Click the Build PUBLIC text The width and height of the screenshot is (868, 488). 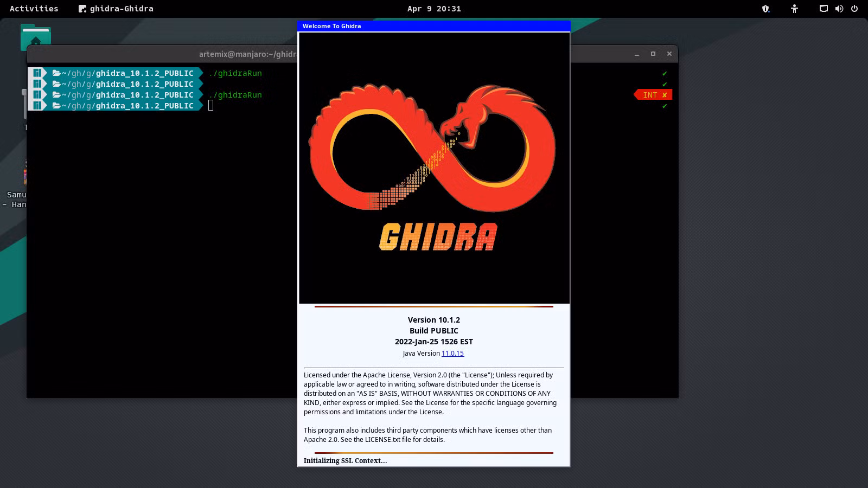(434, 331)
